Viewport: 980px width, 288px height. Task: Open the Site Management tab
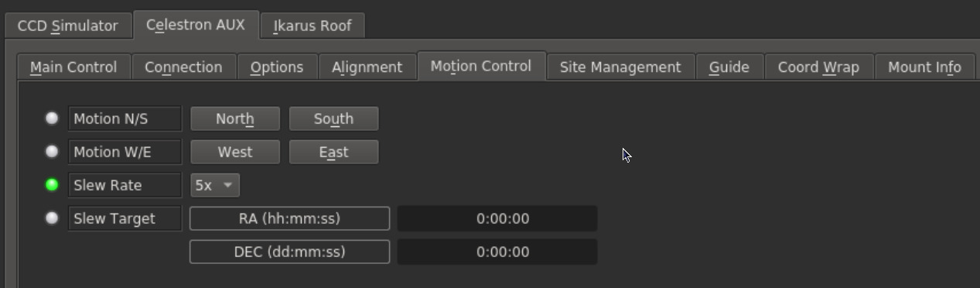(620, 67)
